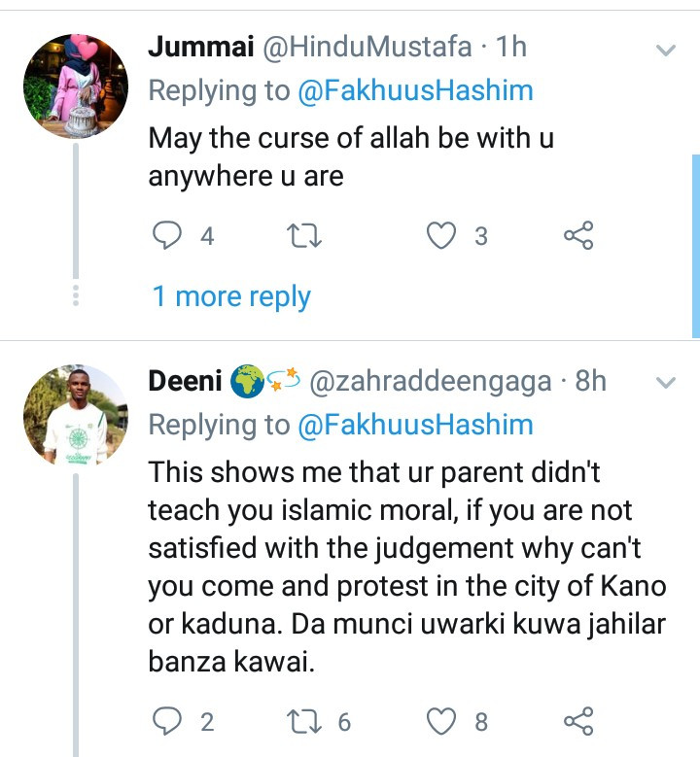Click the blue scroll indicator on right edge
Viewport: 700px width, 757px height.
pyautogui.click(x=695, y=245)
